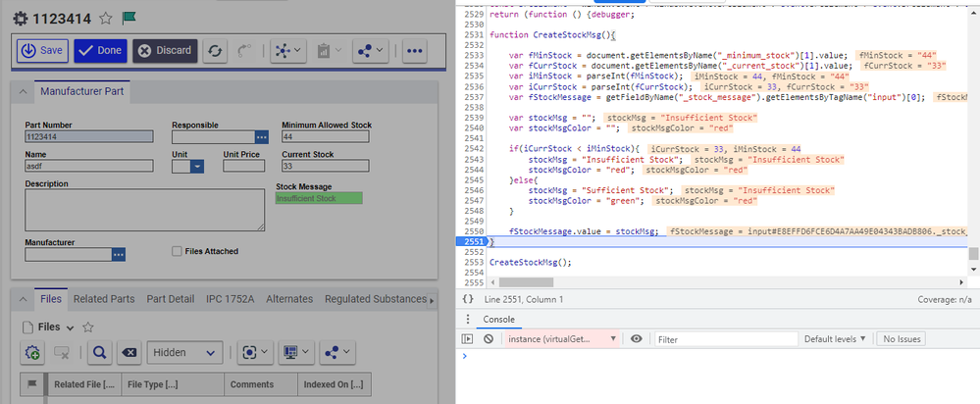Click the Done button
Screen dimensions: 980x404
click(x=100, y=50)
